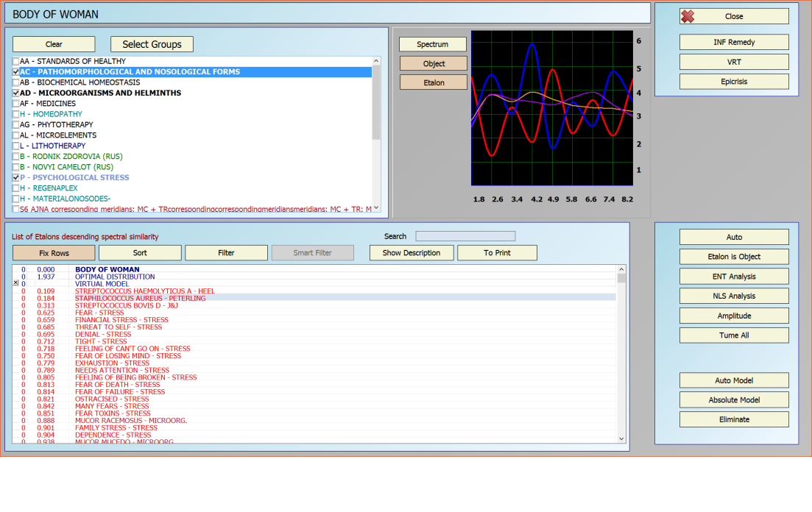Screen dimensions: 812x512
Task: Select EXHAUSTION - STRESS row
Action: click(x=314, y=363)
